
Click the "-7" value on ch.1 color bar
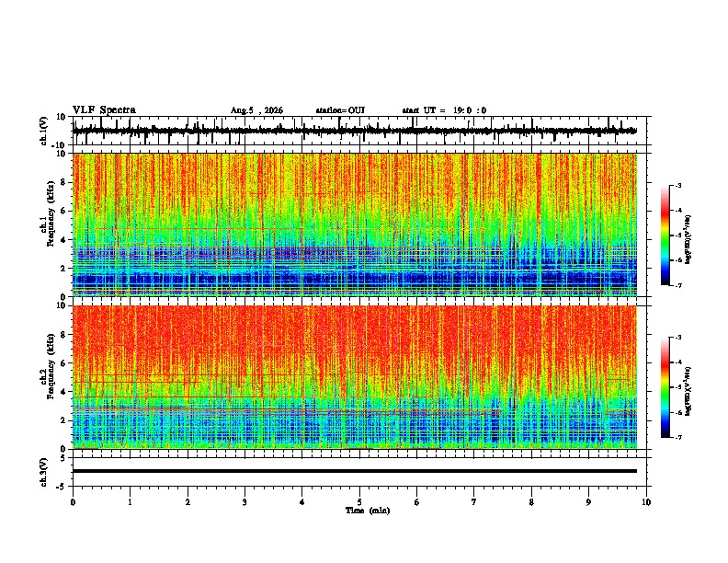coord(677,285)
